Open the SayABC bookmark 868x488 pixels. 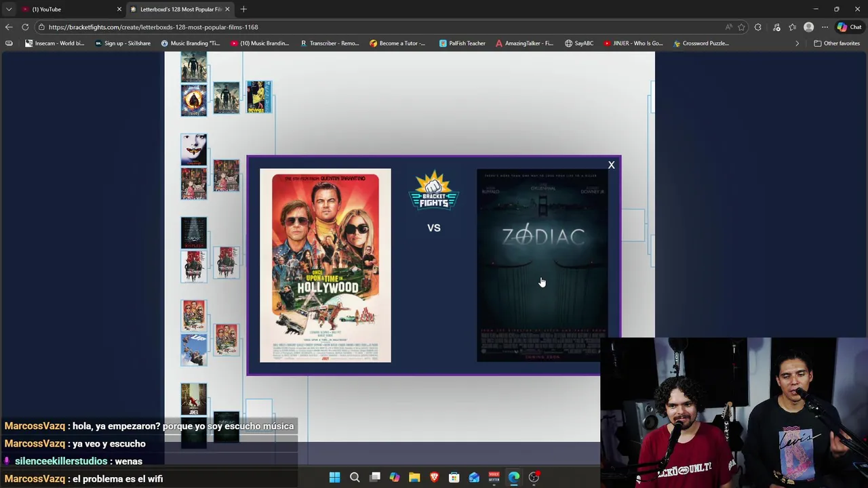coord(579,43)
